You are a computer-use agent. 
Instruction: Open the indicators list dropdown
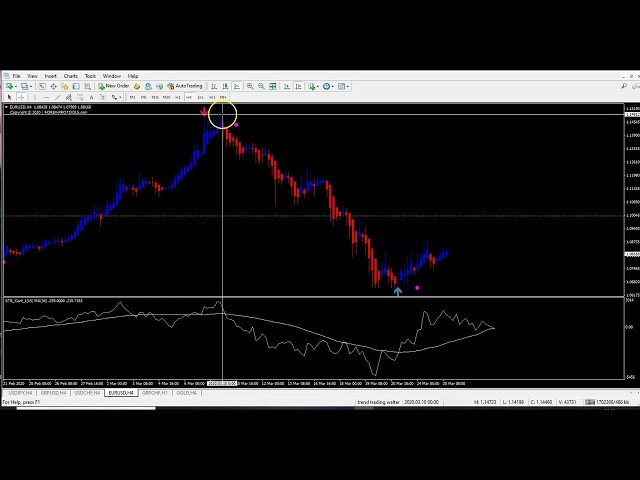[311, 86]
